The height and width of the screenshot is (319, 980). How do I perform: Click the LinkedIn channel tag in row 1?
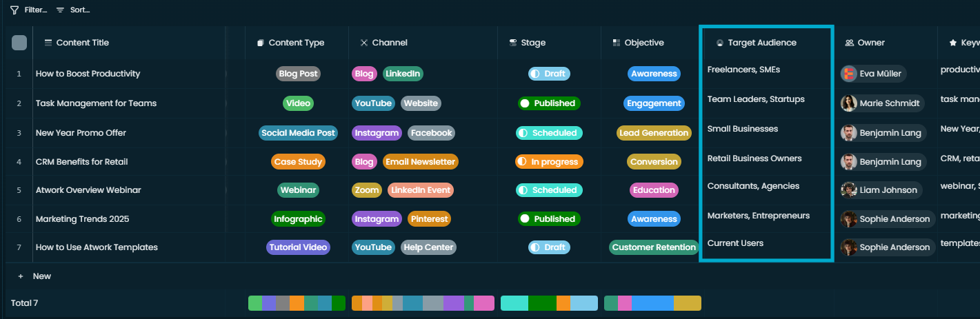tap(402, 74)
